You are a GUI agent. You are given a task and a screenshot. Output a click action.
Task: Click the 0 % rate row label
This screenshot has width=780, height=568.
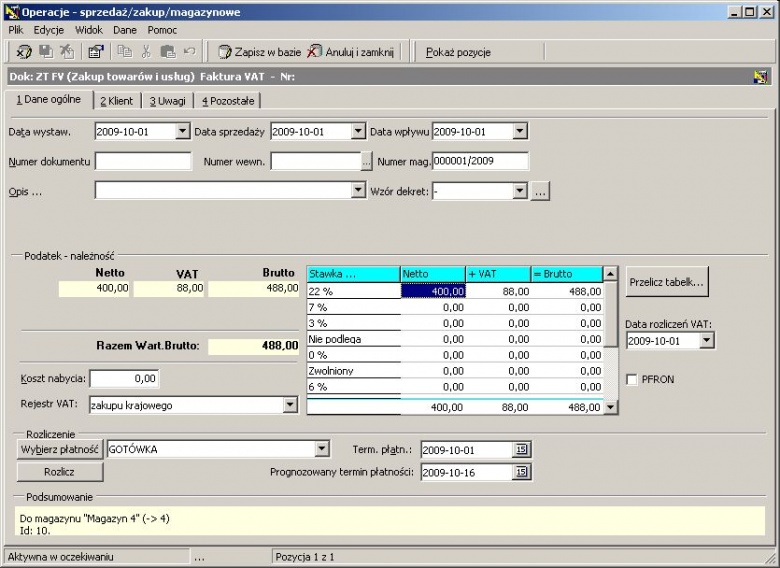coord(354,355)
